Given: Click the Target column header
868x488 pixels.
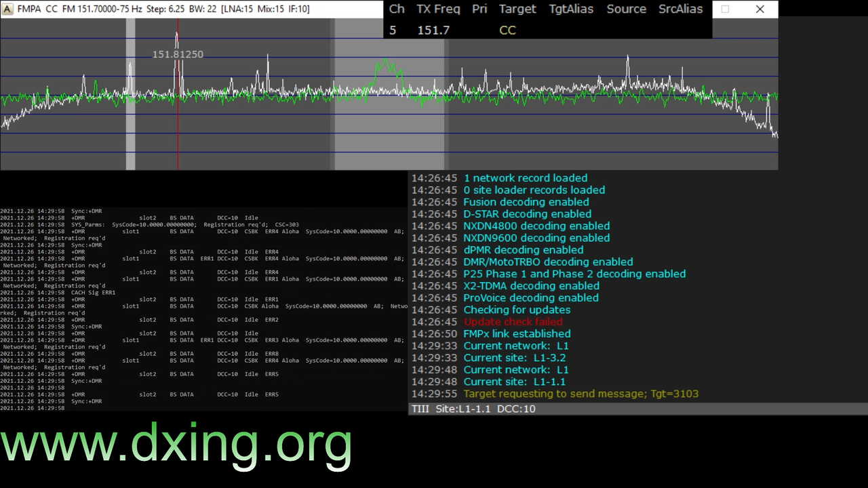Looking at the screenshot, I should pos(517,9).
